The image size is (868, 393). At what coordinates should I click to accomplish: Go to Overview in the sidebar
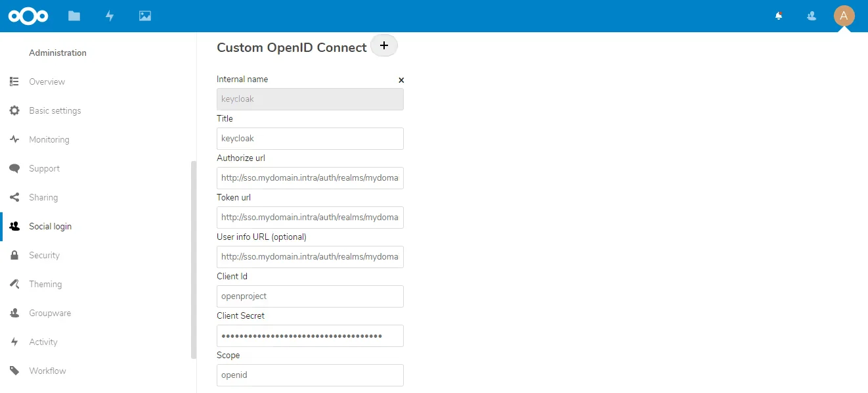coord(47,81)
